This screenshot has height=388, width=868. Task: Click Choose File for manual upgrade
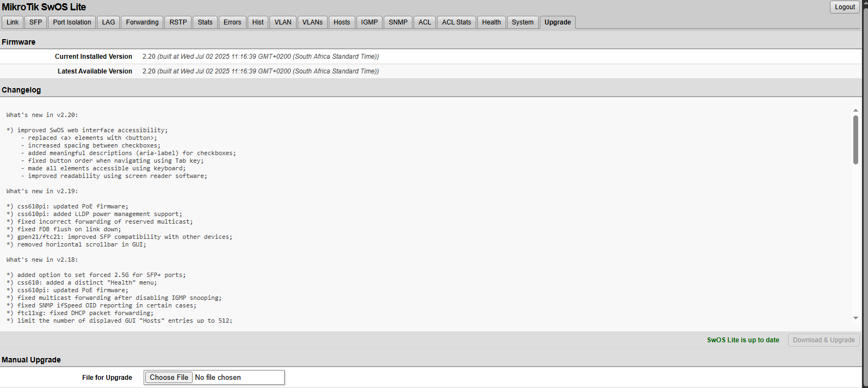[x=169, y=377]
